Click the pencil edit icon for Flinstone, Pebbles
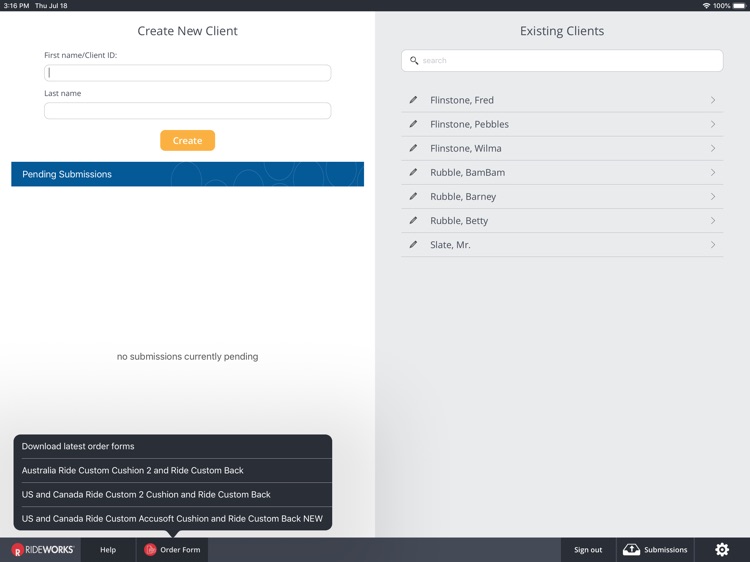The height and width of the screenshot is (562, 750). [x=413, y=124]
